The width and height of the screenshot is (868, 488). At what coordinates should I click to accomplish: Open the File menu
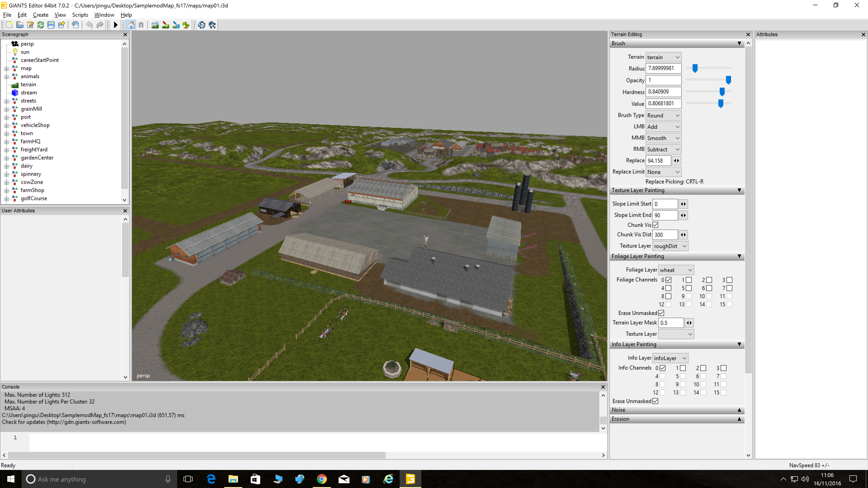tap(7, 15)
